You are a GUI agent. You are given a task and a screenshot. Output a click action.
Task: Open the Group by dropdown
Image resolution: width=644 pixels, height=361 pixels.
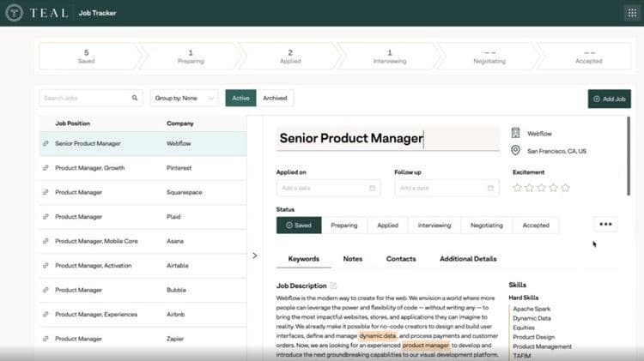[185, 99]
